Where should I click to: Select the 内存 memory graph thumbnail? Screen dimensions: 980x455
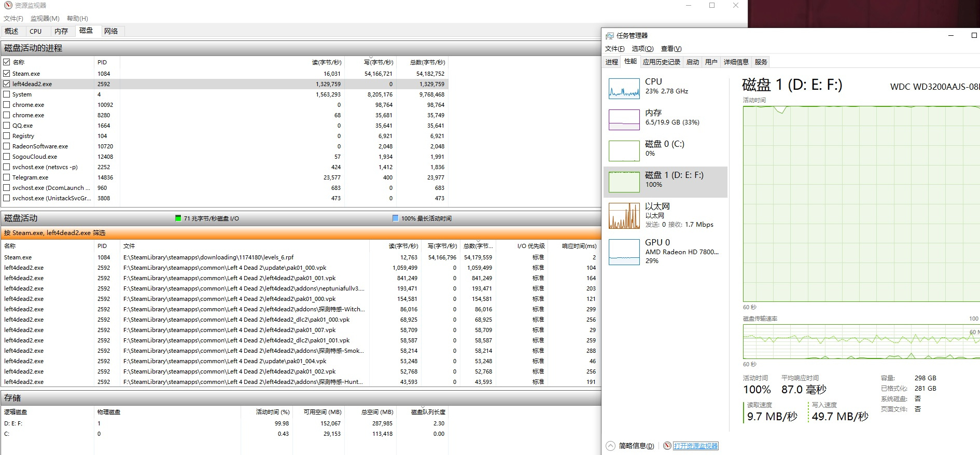coord(624,119)
